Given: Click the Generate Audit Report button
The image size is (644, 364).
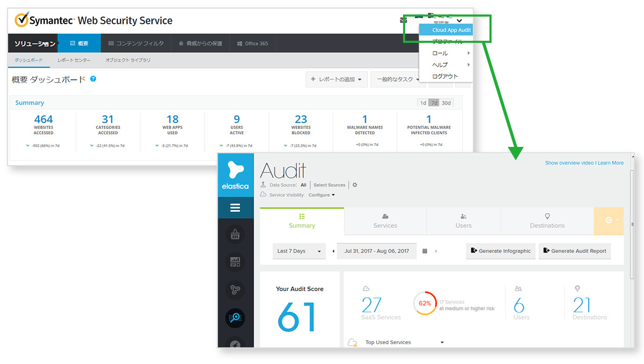Looking at the screenshot, I should pos(574,250).
